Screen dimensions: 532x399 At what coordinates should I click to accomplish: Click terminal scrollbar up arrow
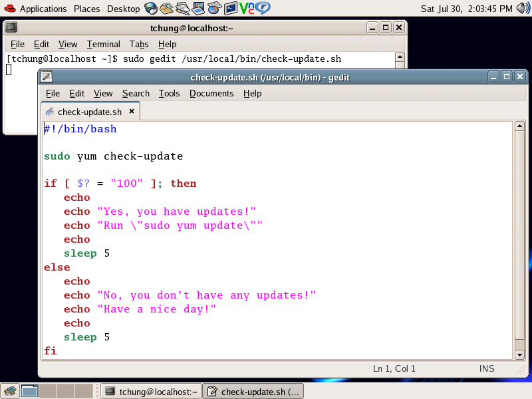pyautogui.click(x=400, y=57)
